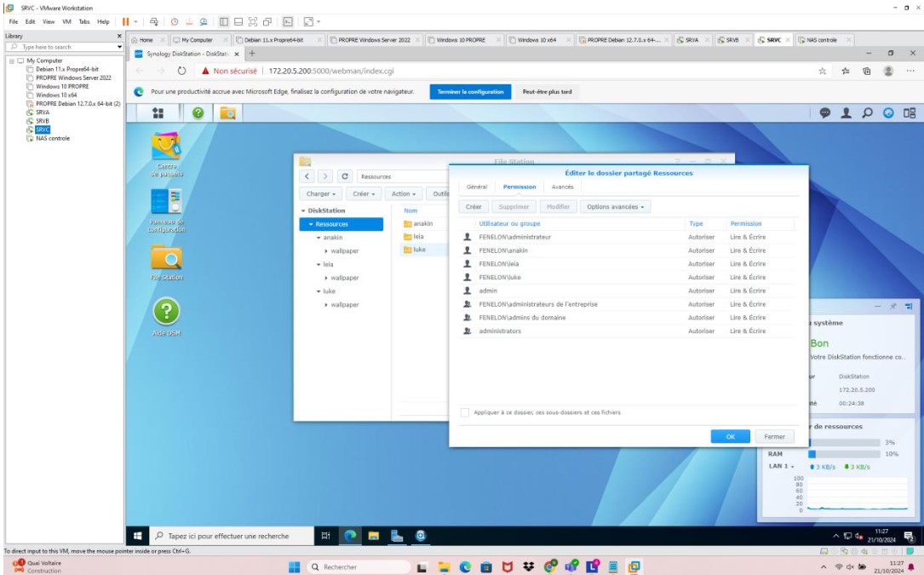Select Ressources in the File Station tree
Image resolution: width=924 pixels, height=575 pixels.
click(x=341, y=224)
